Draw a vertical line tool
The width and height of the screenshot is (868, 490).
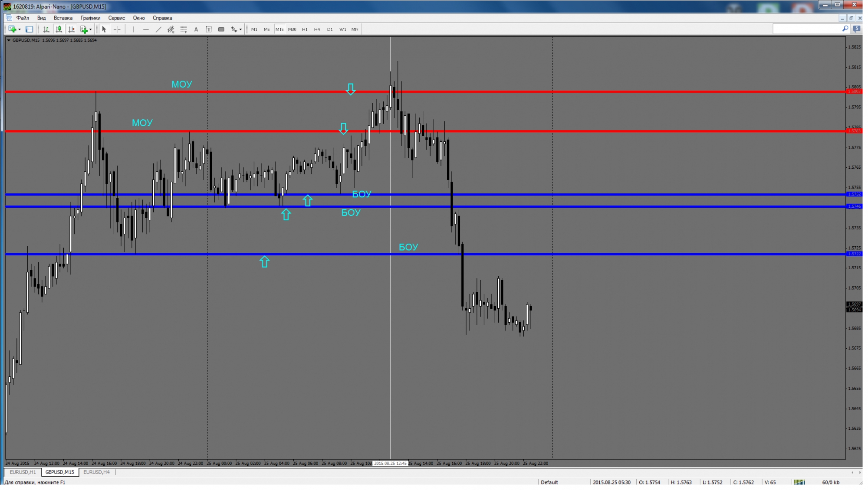point(133,29)
